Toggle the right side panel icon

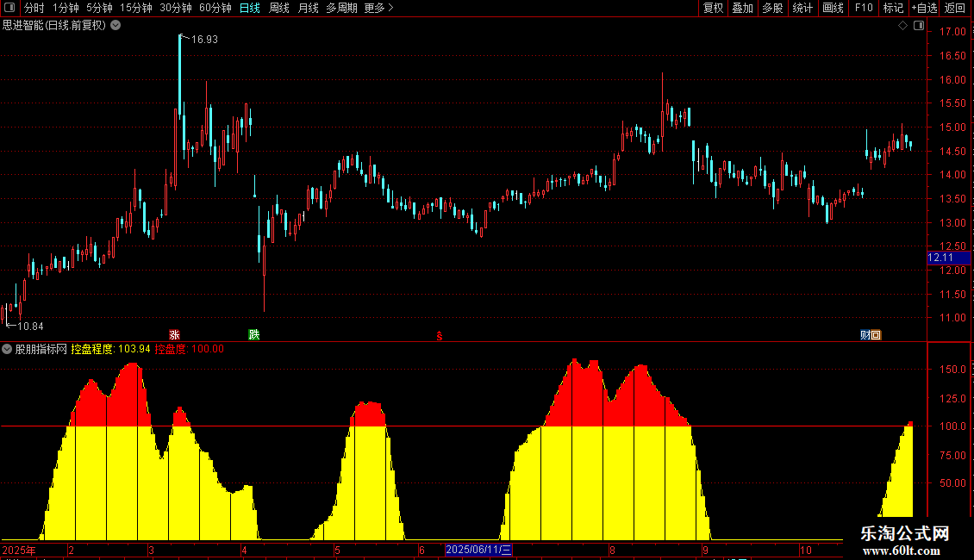919,26
